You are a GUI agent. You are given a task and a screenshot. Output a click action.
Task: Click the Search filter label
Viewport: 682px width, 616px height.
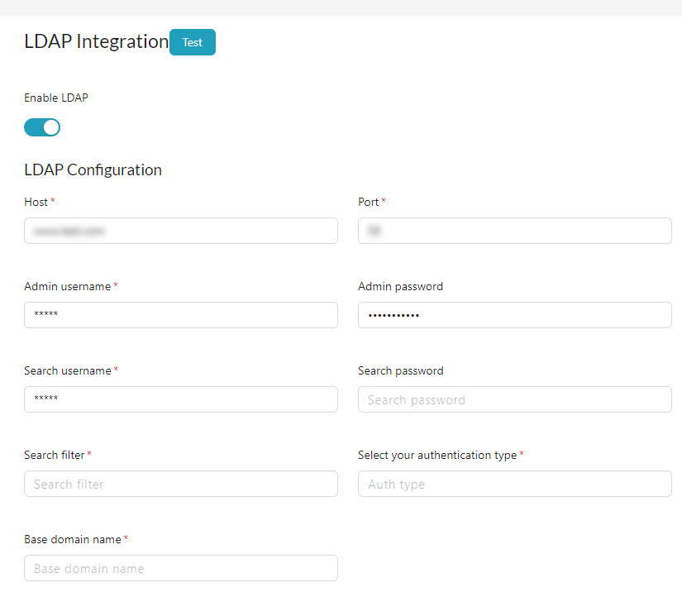point(55,455)
